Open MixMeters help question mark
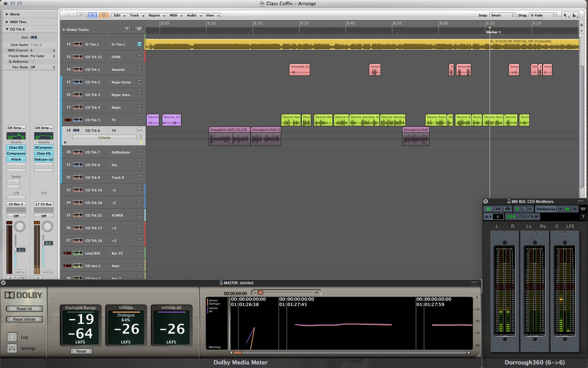This screenshot has width=588, height=368. 583,217
